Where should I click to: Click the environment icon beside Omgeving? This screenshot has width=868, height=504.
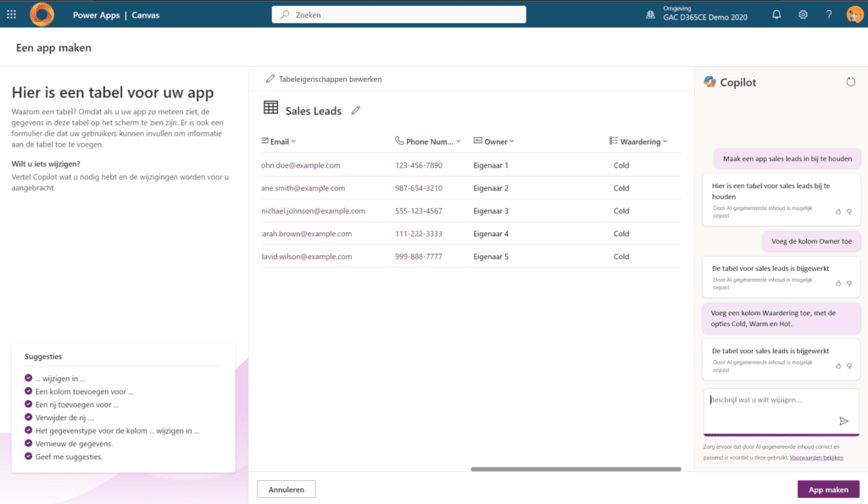(x=650, y=15)
